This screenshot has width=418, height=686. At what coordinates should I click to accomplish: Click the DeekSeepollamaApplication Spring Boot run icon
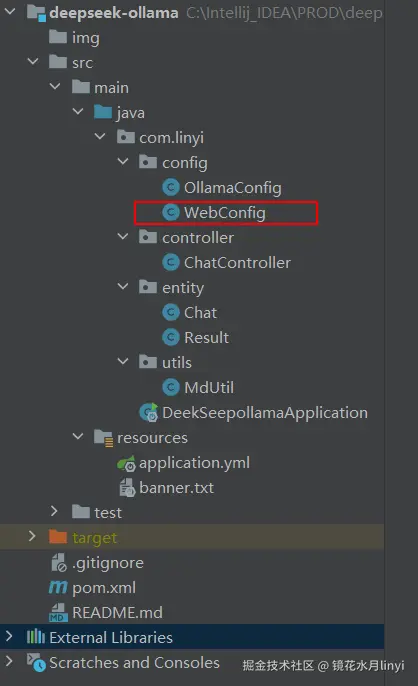[149, 413]
